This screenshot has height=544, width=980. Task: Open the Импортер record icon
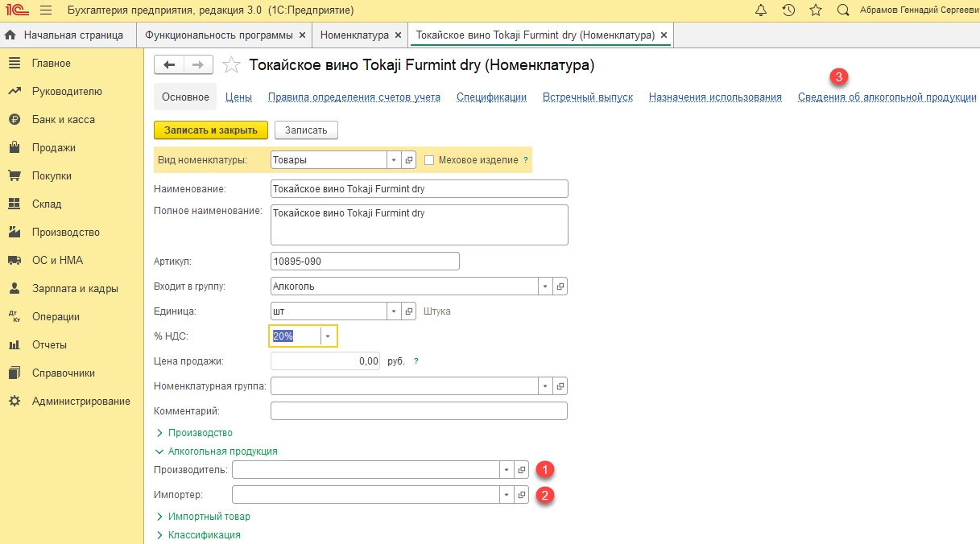tap(522, 495)
